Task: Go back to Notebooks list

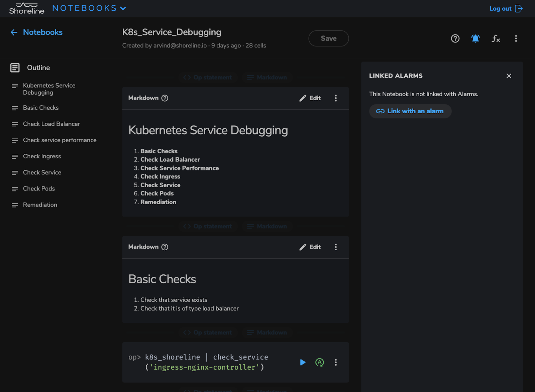Action: (x=36, y=32)
